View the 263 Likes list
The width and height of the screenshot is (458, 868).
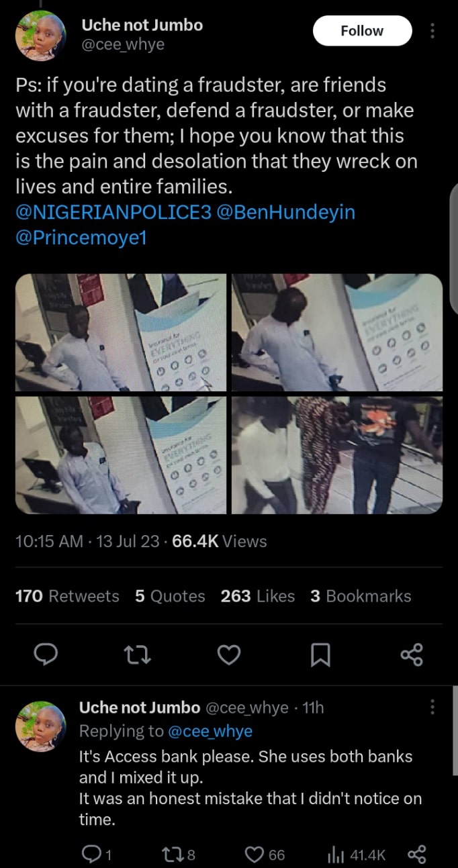coord(258,596)
